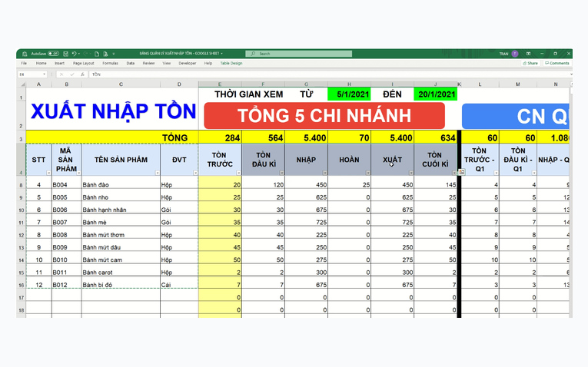This screenshot has height=367, width=588.
Task: Open the View tab
Action: (x=167, y=63)
